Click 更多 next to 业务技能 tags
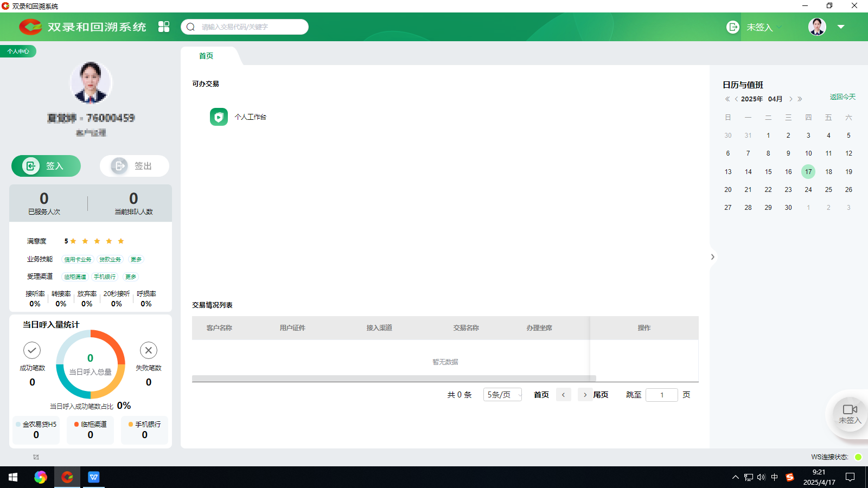Image resolution: width=868 pixels, height=488 pixels. (136, 260)
